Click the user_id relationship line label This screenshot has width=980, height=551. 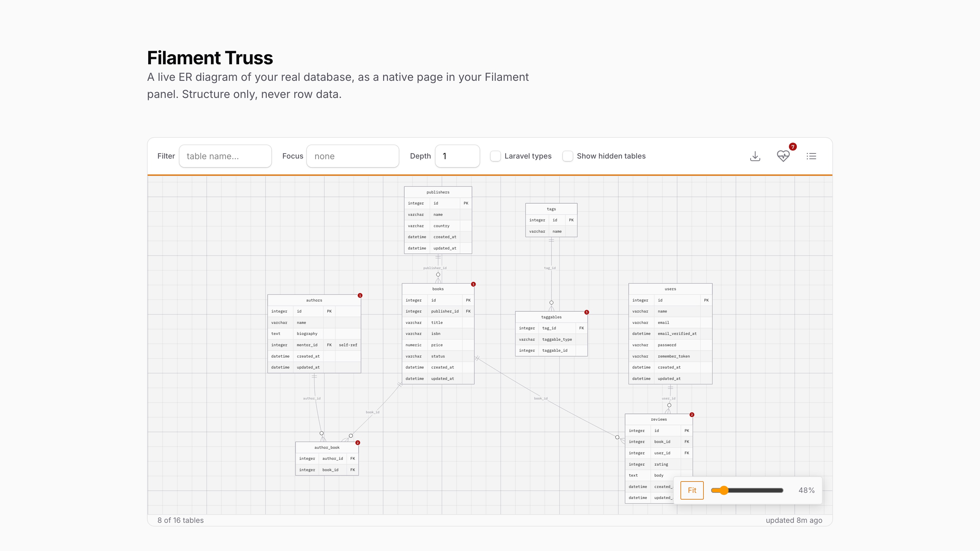pyautogui.click(x=669, y=399)
